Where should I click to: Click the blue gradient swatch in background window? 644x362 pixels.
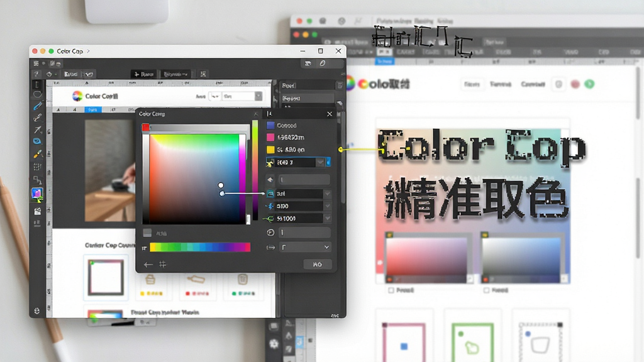tap(521, 256)
